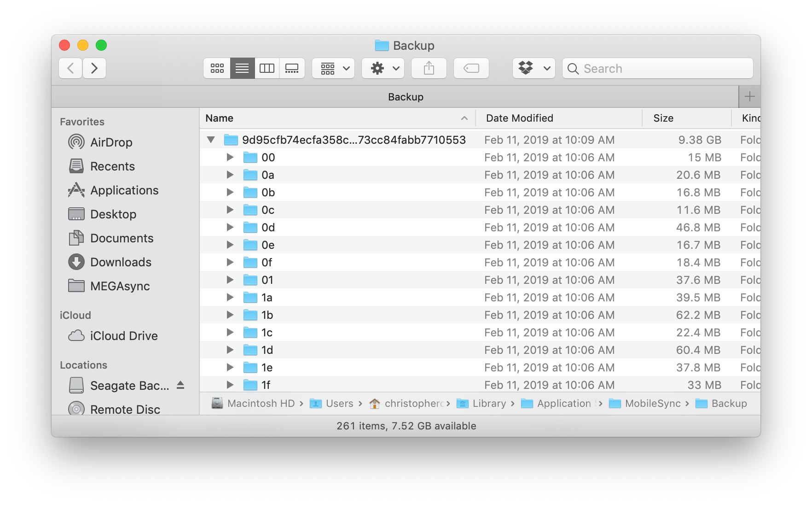This screenshot has width=812, height=505.
Task: Click the Locations sidebar heading
Action: (x=83, y=365)
